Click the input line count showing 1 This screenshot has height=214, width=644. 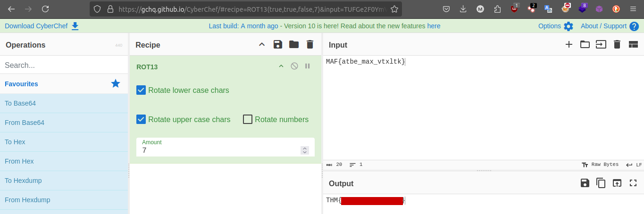coord(356,165)
